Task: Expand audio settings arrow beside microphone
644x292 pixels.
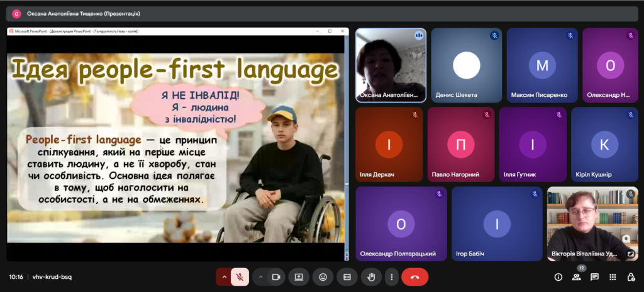Action: 224,277
